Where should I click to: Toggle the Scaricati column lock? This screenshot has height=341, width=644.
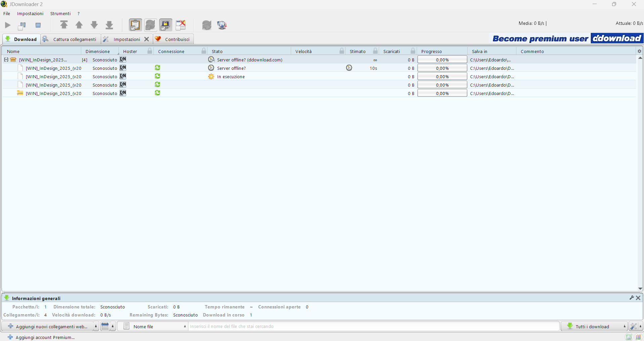click(413, 51)
